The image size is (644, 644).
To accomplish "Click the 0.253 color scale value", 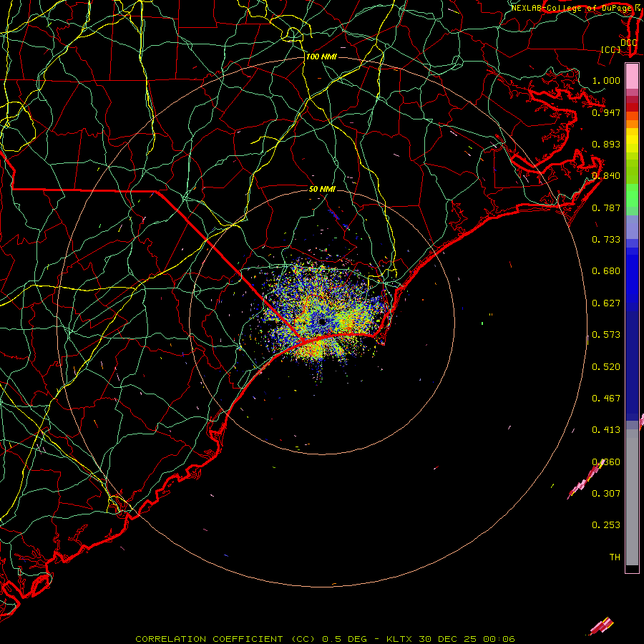I will tap(606, 525).
